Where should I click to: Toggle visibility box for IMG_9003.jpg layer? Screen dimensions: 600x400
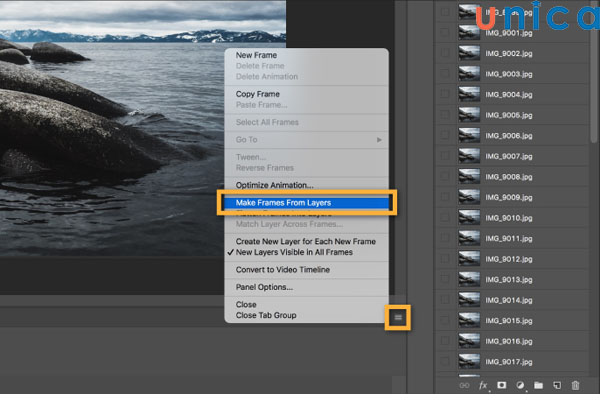click(x=445, y=74)
